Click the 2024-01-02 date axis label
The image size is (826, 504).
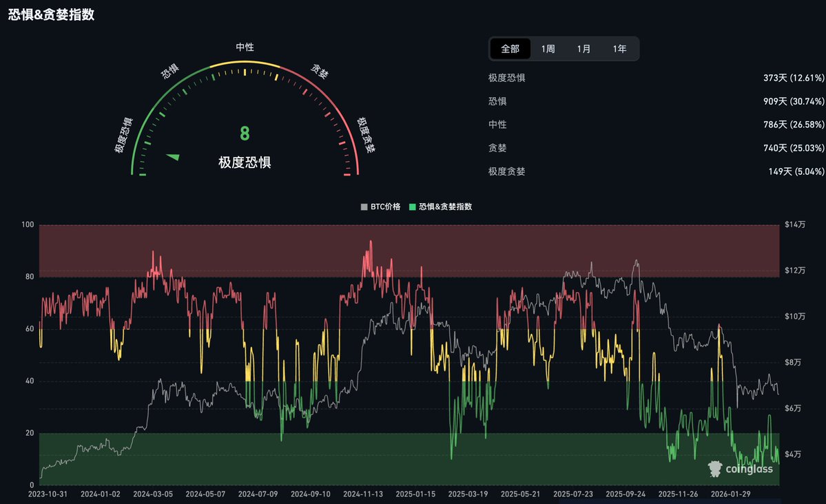point(100,494)
